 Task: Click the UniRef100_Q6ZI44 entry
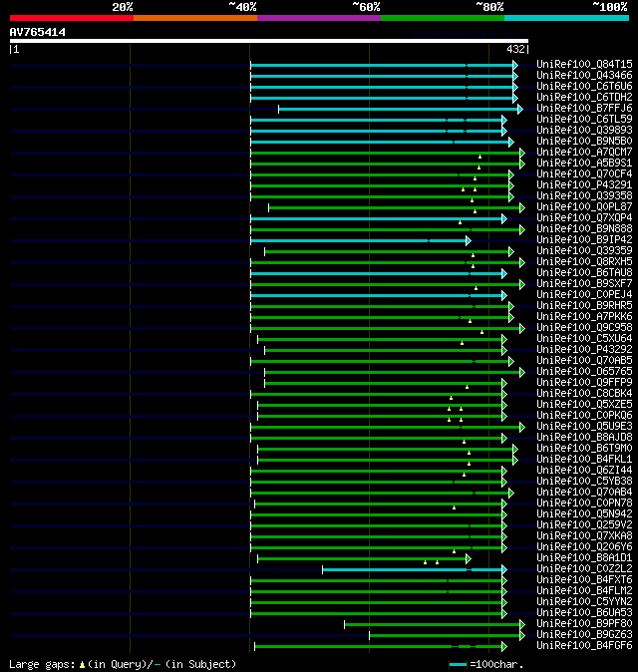pyautogui.click(x=584, y=471)
